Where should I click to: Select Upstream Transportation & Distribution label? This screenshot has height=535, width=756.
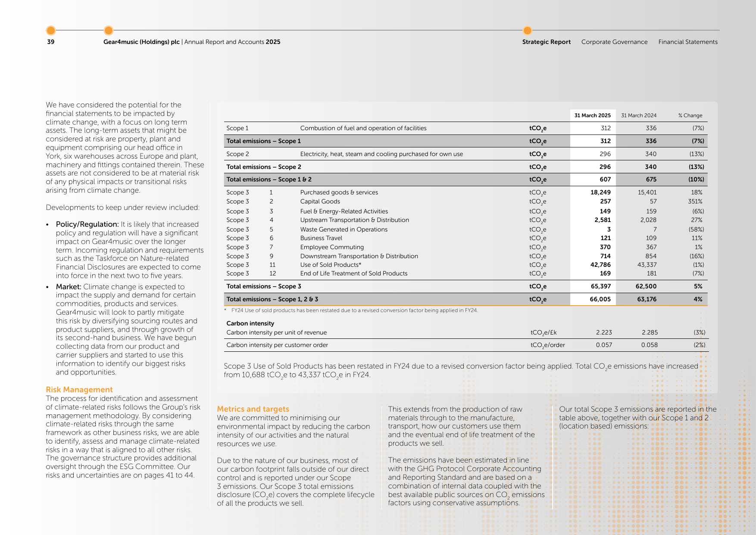coord(355,220)
